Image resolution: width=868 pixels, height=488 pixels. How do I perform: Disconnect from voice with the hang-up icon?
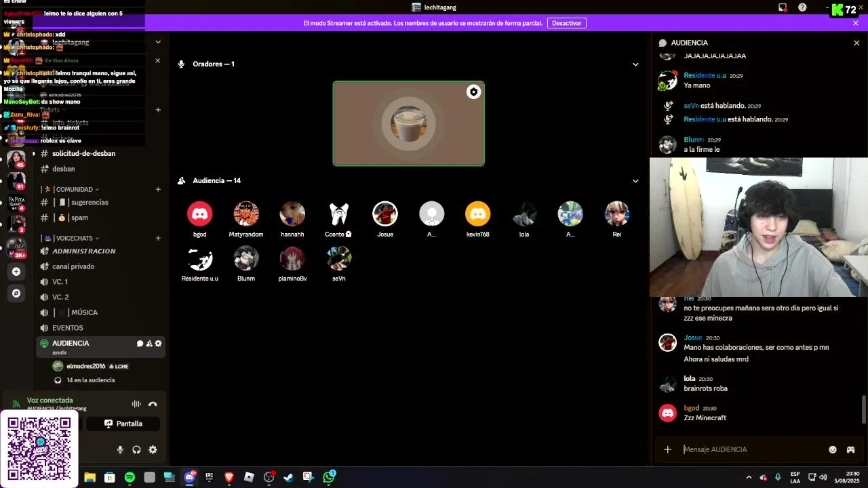(x=153, y=404)
